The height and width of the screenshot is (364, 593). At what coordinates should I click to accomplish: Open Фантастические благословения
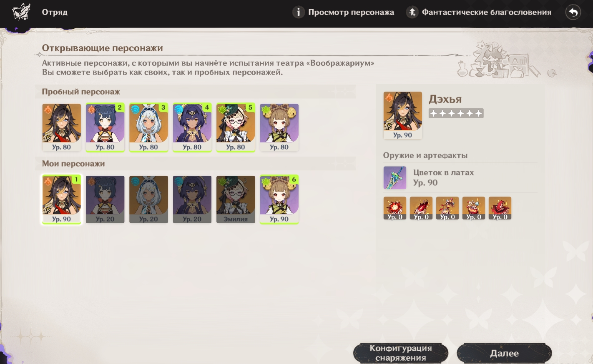[x=479, y=12]
